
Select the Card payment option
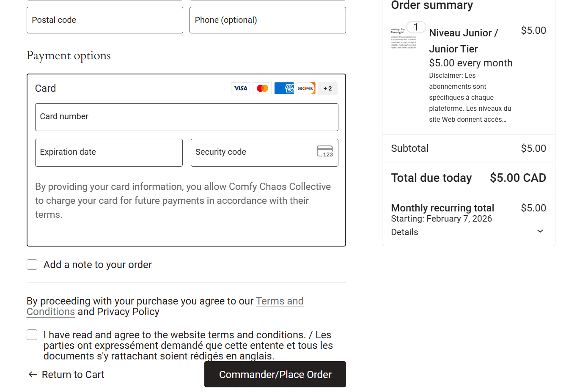pos(45,88)
